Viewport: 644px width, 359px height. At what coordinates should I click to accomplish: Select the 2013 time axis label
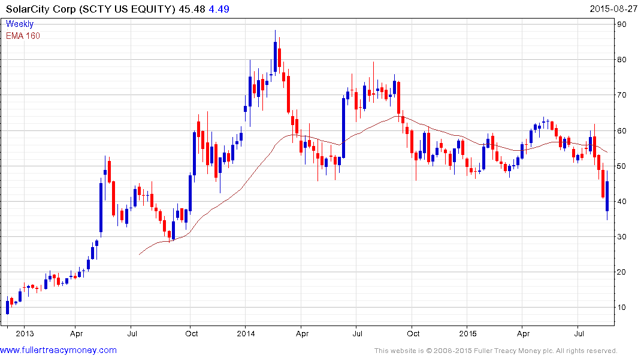25,333
